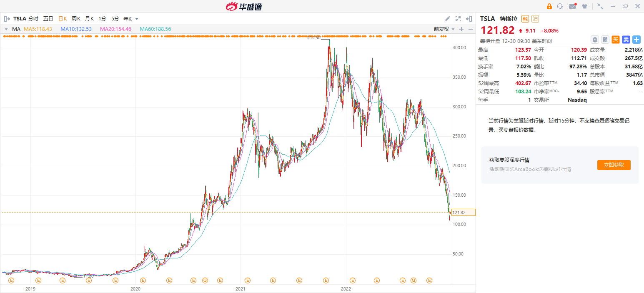Click the 换手率 value 7.02%

pos(524,67)
